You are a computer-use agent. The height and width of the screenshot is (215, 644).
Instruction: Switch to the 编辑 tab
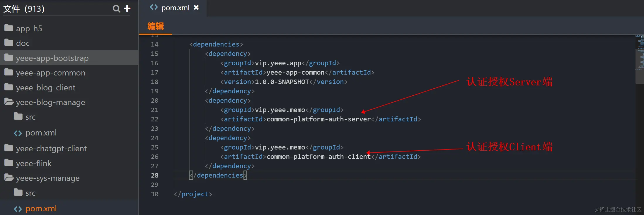pyautogui.click(x=156, y=26)
